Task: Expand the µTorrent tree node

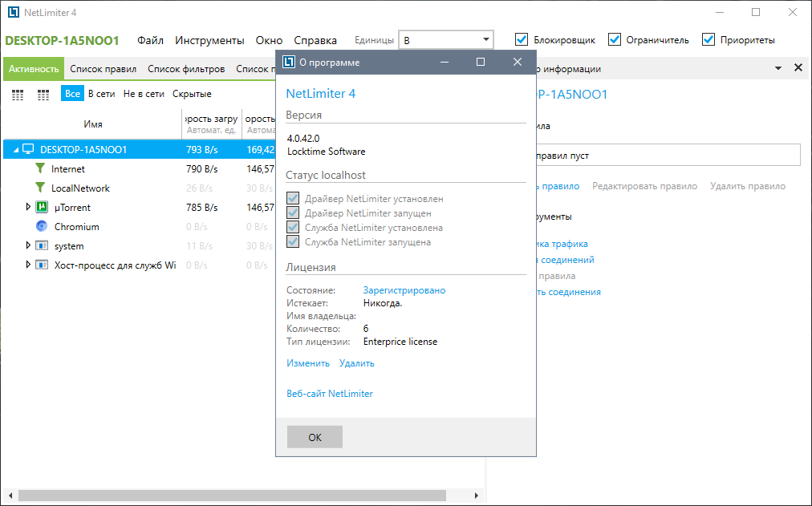Action: click(28, 208)
